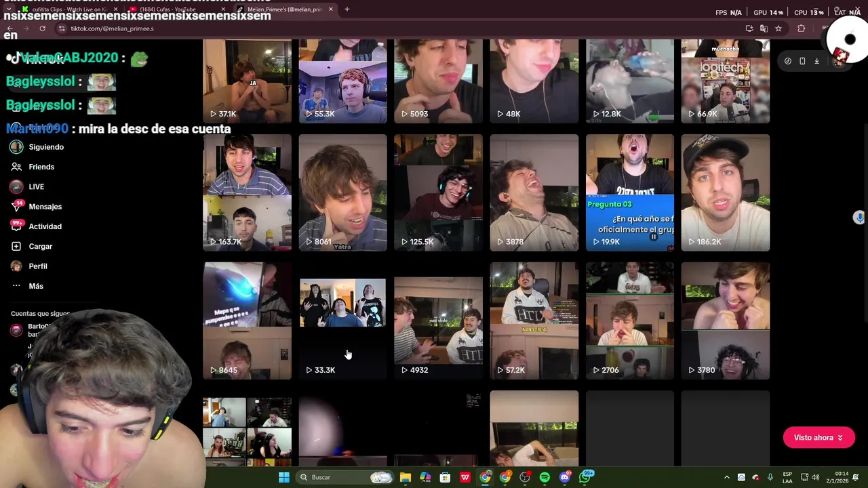This screenshot has height=488, width=868.
Task: Reload the page with the refresh icon
Action: click(x=42, y=28)
